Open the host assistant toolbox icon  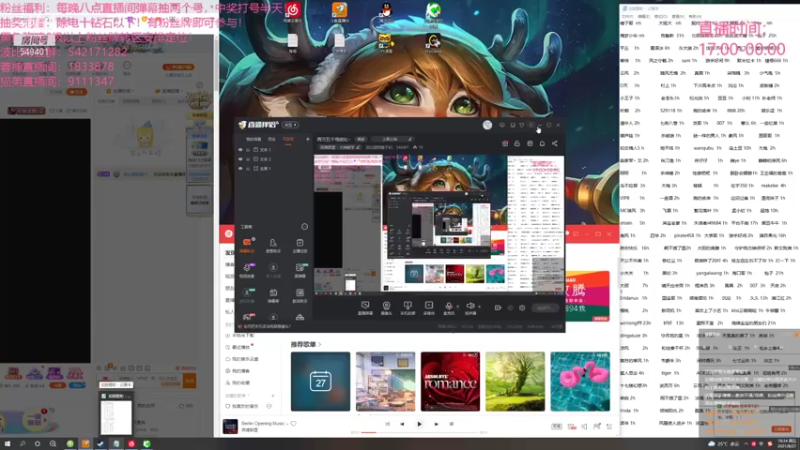[273, 245]
